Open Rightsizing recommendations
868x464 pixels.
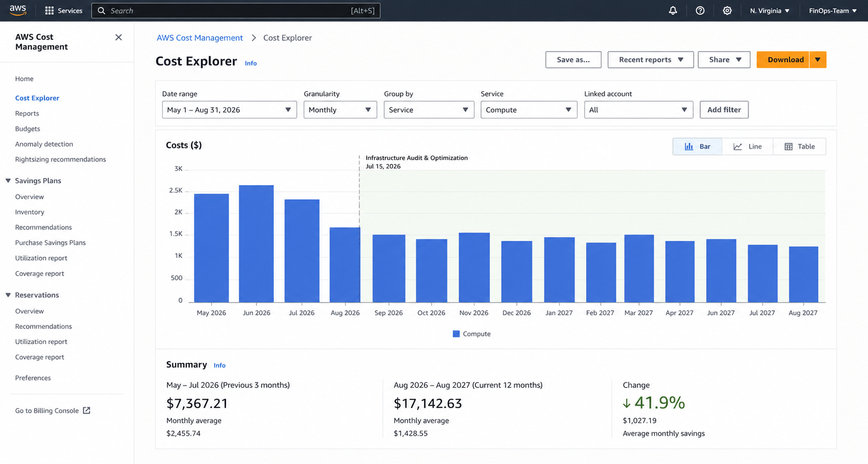point(60,159)
